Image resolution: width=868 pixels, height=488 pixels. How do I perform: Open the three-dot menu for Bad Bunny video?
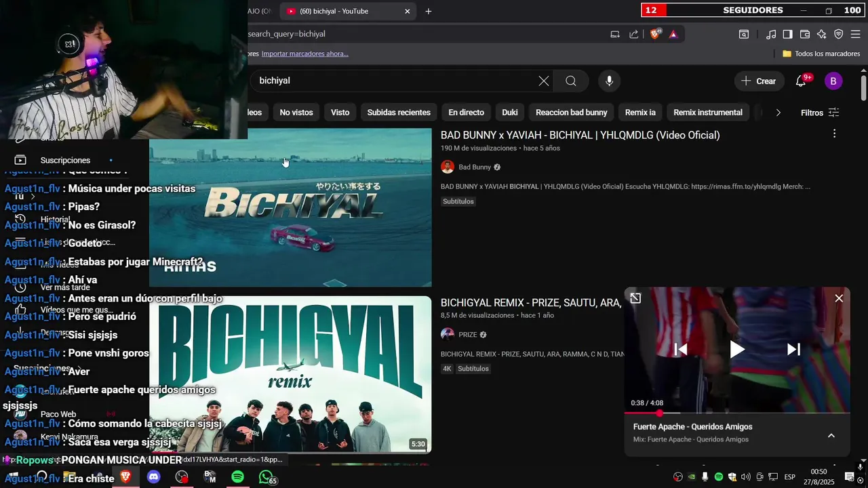click(x=835, y=134)
